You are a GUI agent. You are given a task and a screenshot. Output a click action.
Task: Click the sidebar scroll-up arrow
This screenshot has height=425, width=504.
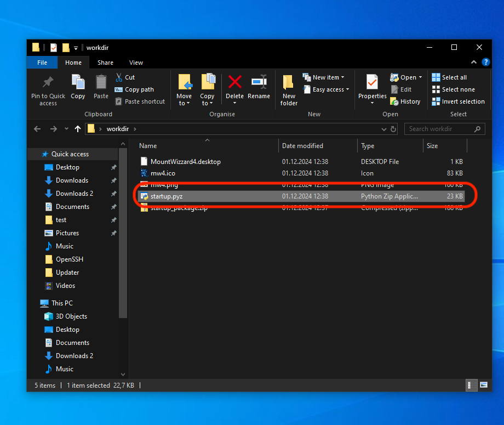(123, 144)
